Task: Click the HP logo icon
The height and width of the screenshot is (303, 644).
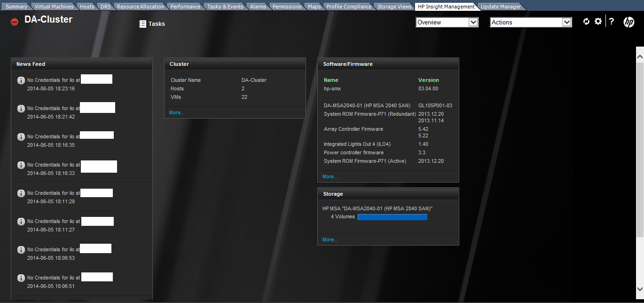Action: 628,22
